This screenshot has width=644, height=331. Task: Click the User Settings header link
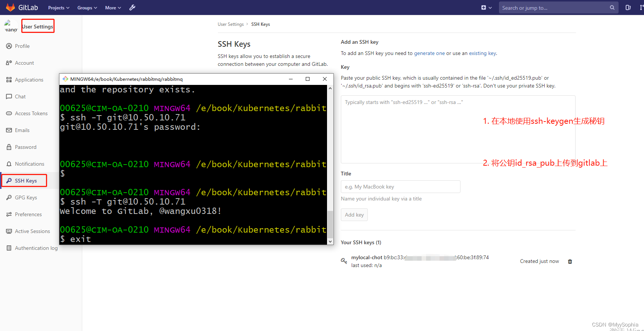[37, 27]
